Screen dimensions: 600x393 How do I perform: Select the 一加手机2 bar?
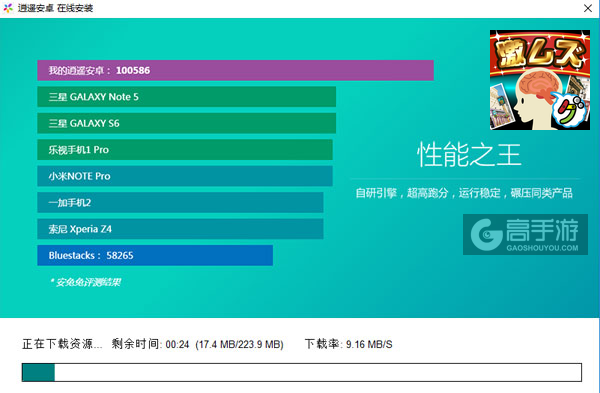(x=180, y=202)
